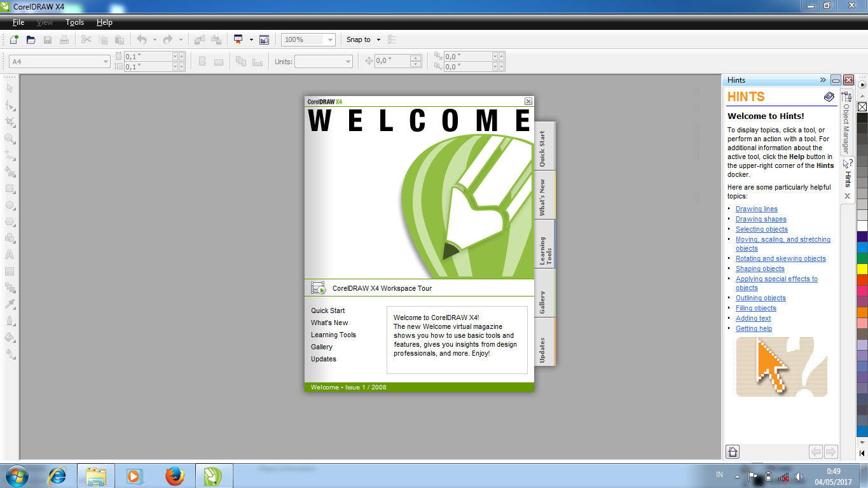The image size is (868, 488).
Task: Click the Export icon in the toolbar
Action: 216,39
